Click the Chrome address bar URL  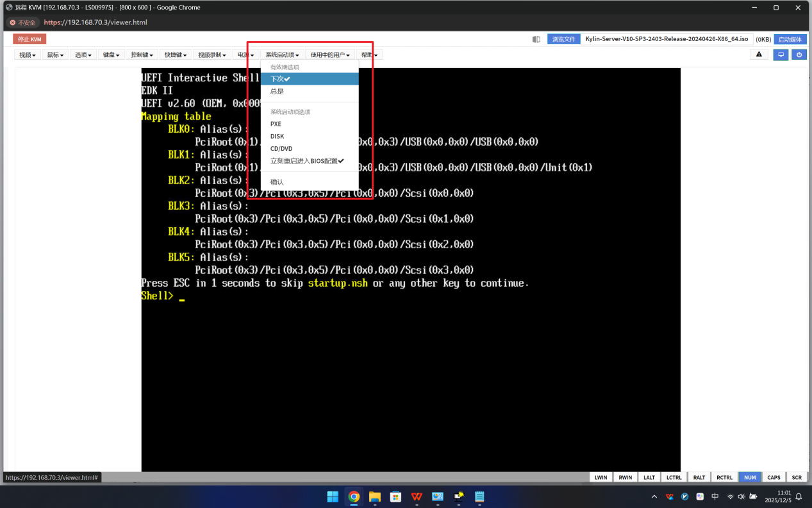(95, 22)
